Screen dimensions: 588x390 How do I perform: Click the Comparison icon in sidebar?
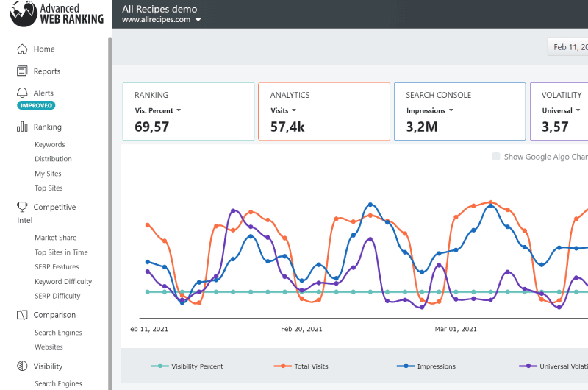click(22, 314)
